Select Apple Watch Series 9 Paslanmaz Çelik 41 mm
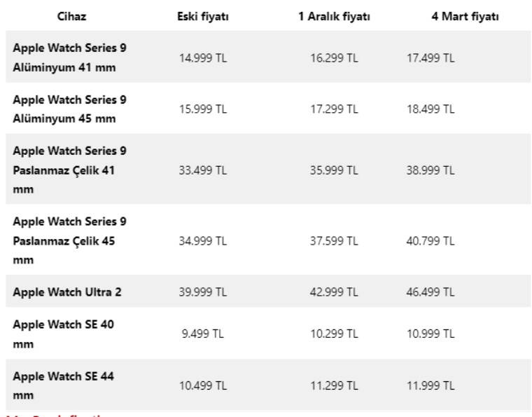This screenshot has width=532, height=417. pyautogui.click(x=69, y=170)
